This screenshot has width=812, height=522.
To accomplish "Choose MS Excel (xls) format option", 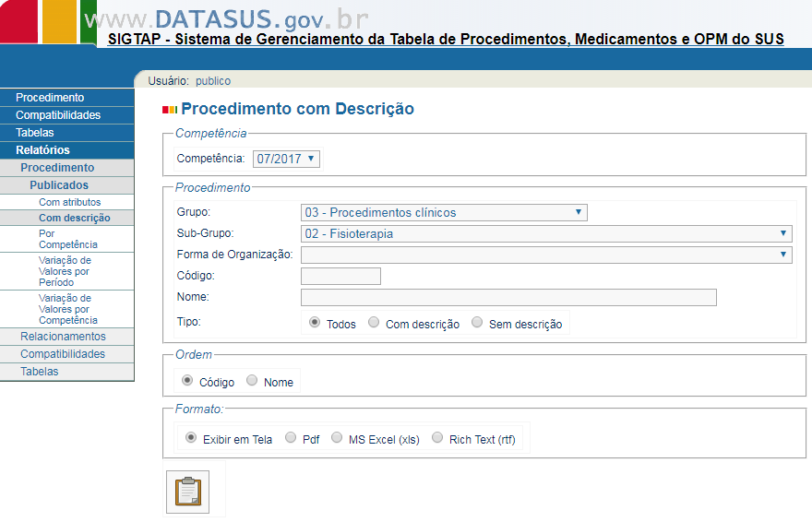I will tap(337, 438).
